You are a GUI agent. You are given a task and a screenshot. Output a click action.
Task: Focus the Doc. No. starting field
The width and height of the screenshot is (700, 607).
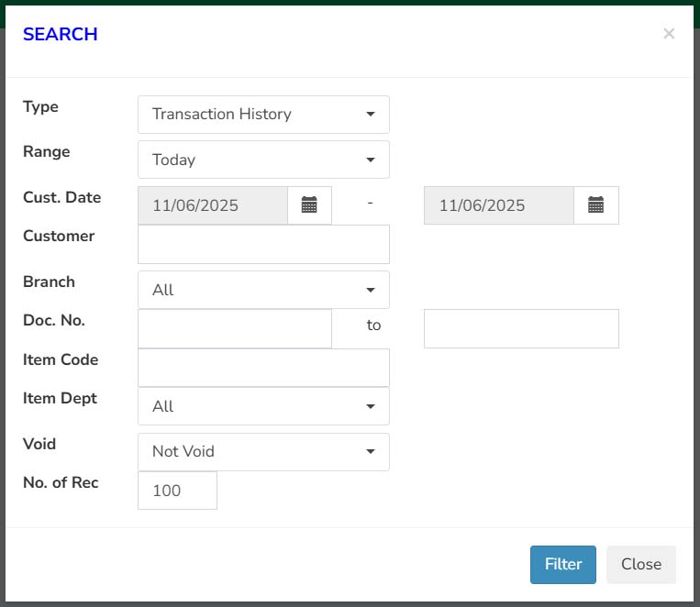click(235, 328)
